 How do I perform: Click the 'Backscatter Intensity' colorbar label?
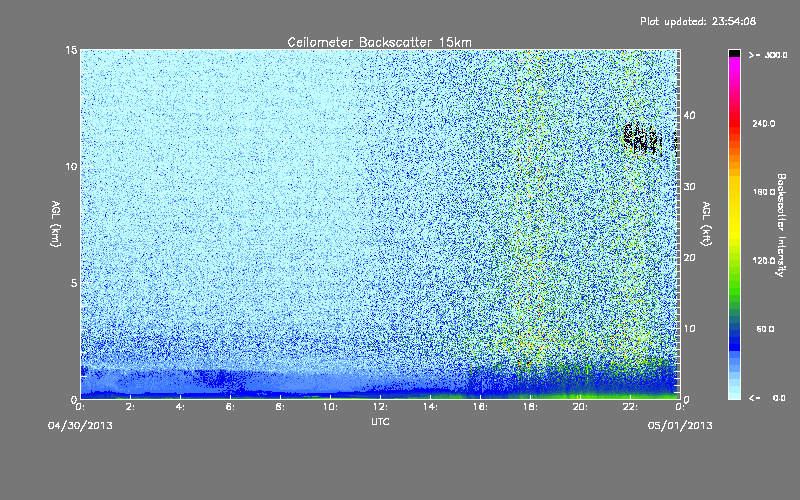781,225
